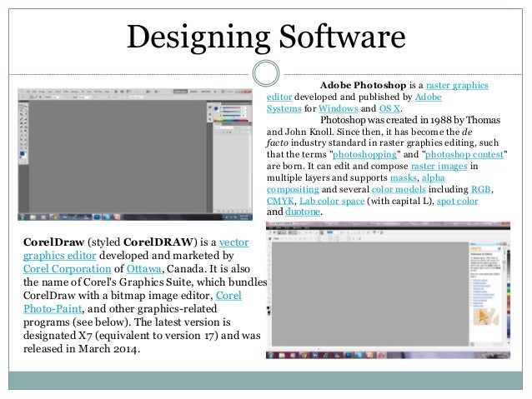Screen dimensions: 532x399
Task: Click the 'Ottawa' link
Action: click(x=144, y=269)
